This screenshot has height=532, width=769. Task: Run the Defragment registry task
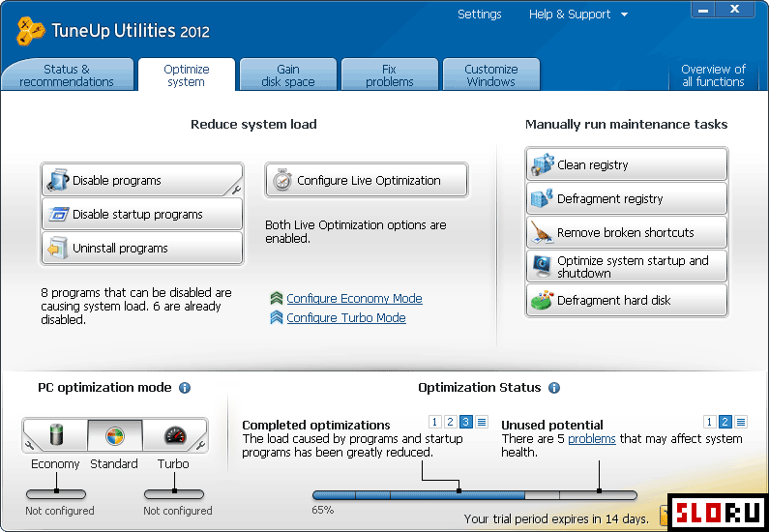(627, 198)
